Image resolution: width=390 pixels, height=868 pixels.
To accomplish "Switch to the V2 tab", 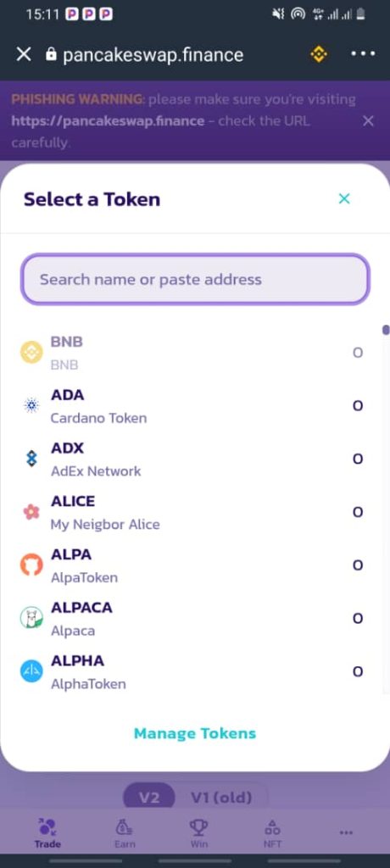I will 149,797.
